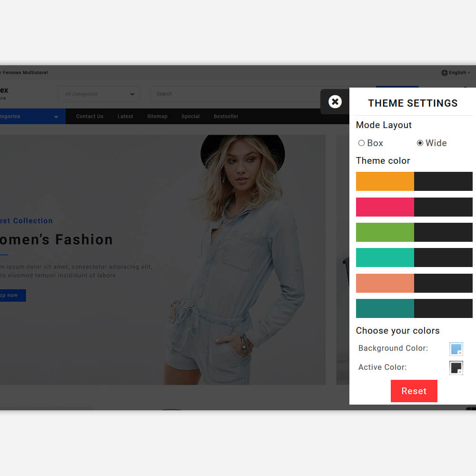Open Contact Us menu item
The width and height of the screenshot is (476, 476).
coord(89,117)
